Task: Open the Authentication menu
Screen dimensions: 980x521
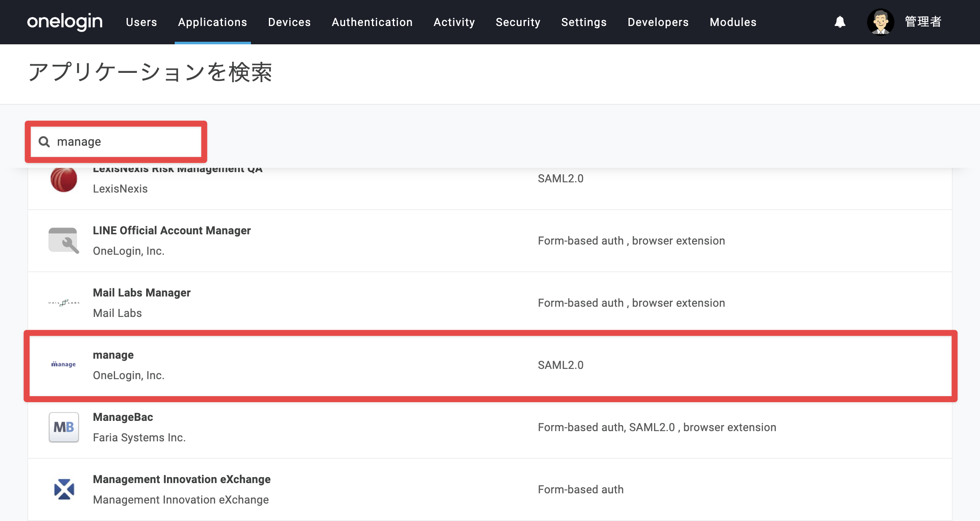Action: [372, 22]
